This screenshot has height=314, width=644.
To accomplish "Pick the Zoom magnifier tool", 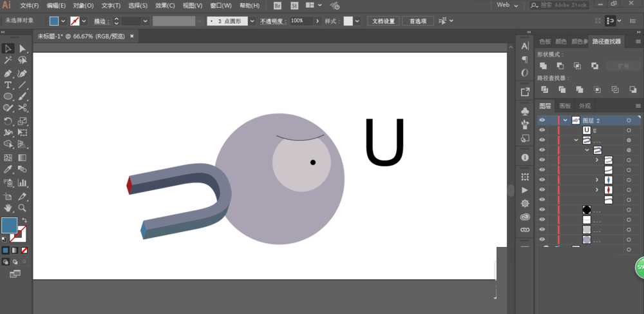I will coord(23,208).
